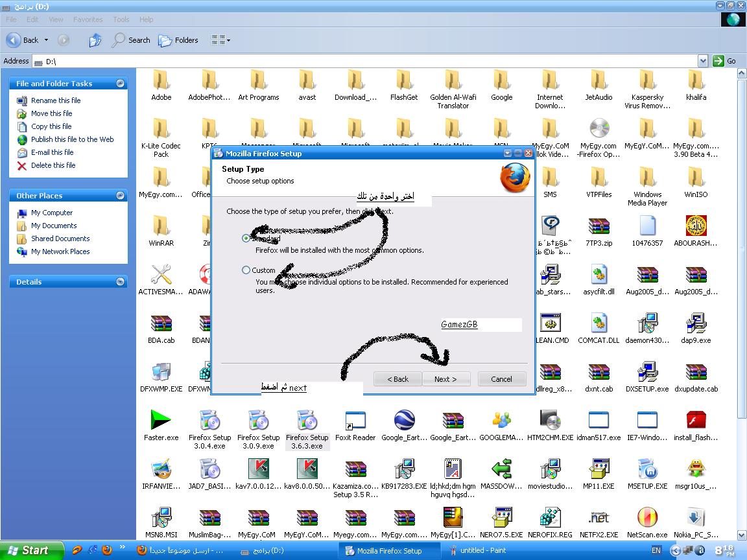Select the DXSETUP.exe icon
This screenshot has height=560, width=747.
[647, 371]
